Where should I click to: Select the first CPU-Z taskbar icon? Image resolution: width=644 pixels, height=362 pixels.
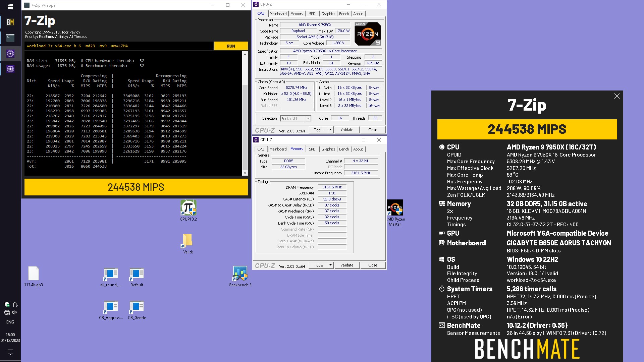click(10, 53)
